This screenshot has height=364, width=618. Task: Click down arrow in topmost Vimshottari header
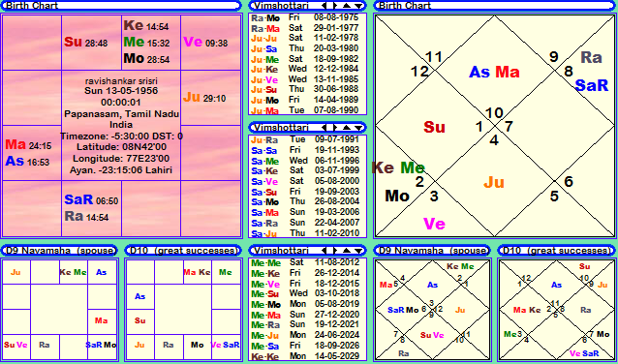tap(358, 6)
